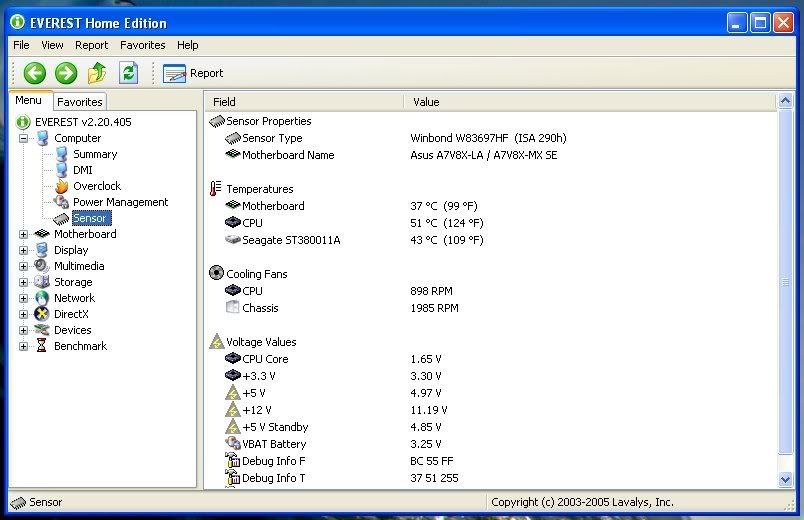Screen dimensions: 804x520
Task: Select the CPU Core voltage row
Action: [490, 359]
